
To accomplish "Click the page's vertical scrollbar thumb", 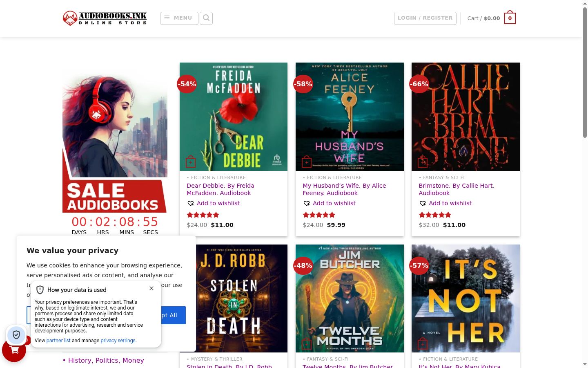I will [x=585, y=72].
